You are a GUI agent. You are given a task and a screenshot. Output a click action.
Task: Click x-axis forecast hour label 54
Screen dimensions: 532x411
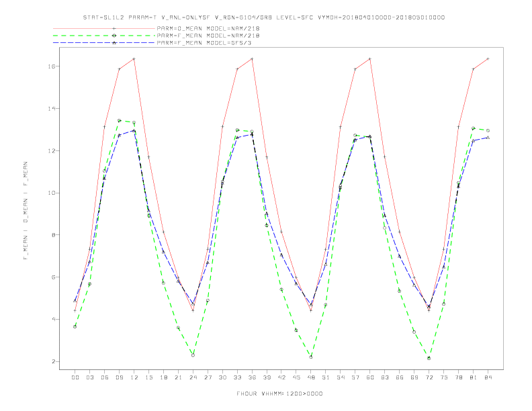341,377
